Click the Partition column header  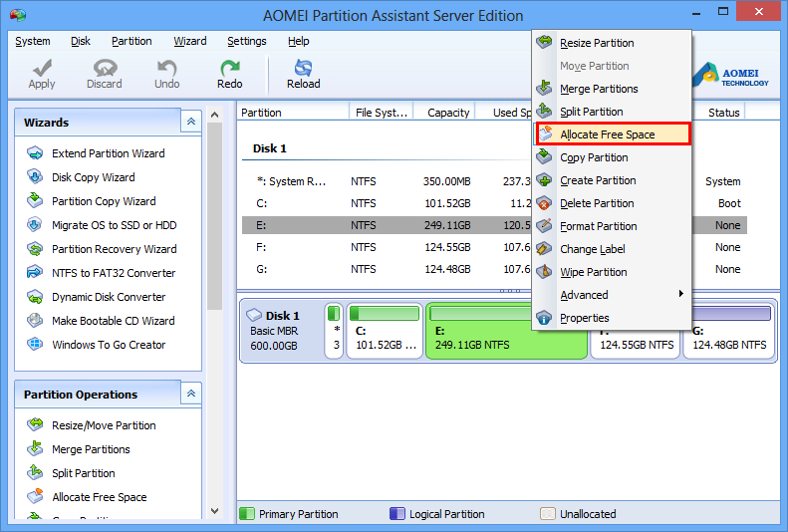pos(294,112)
